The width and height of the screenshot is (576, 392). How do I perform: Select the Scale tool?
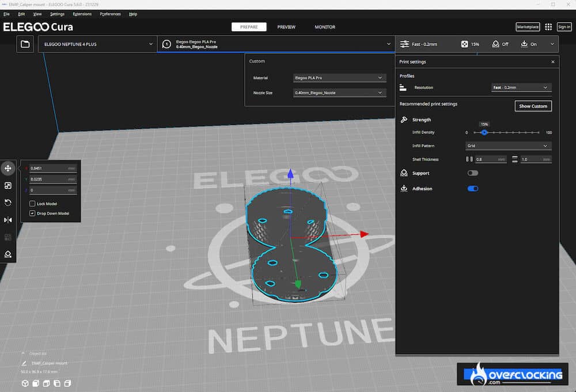pyautogui.click(x=8, y=185)
